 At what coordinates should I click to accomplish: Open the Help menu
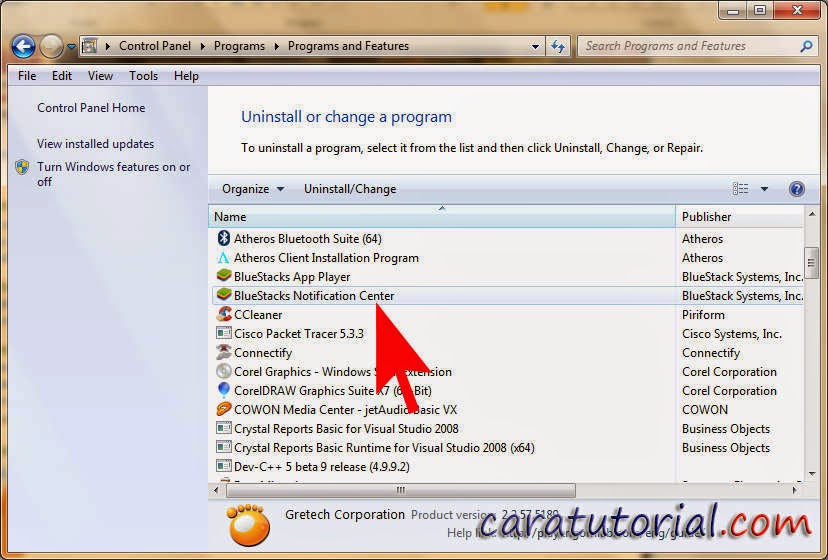186,76
